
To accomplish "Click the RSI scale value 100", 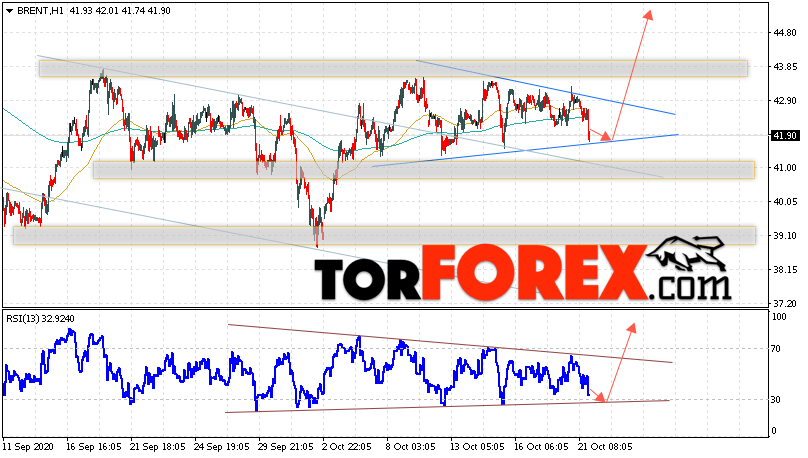I will [x=780, y=317].
